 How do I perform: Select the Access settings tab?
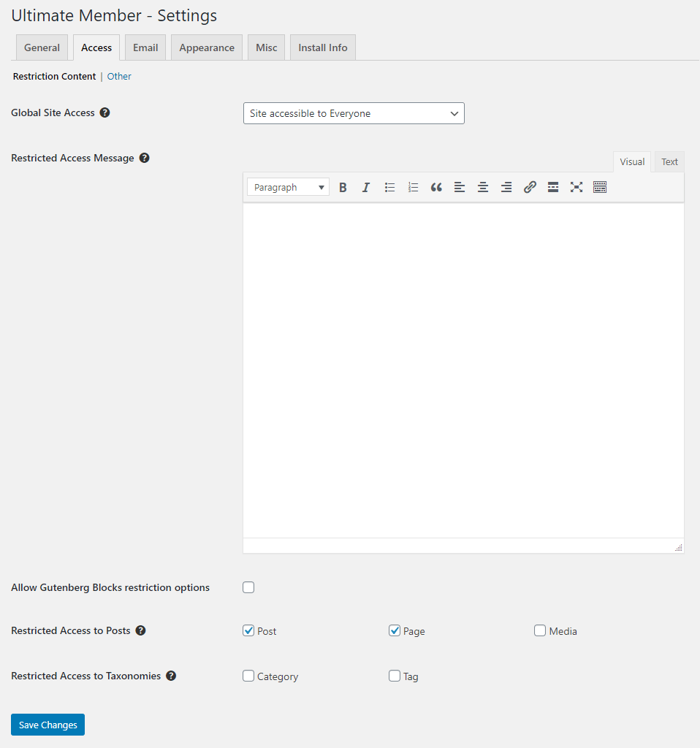[x=96, y=47]
